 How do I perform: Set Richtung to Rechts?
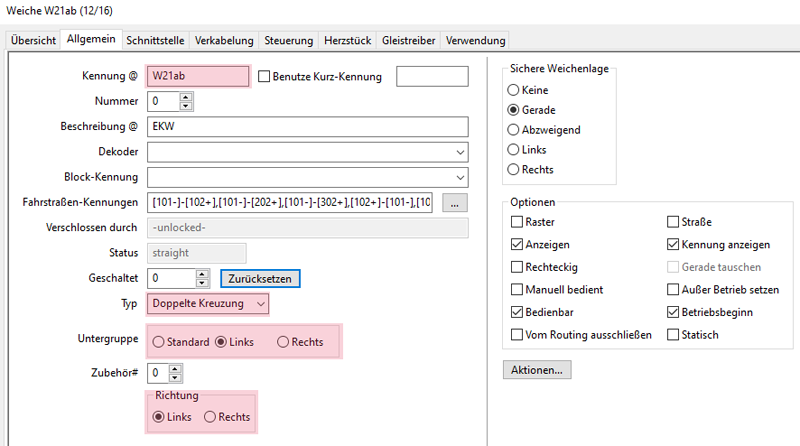(210, 417)
